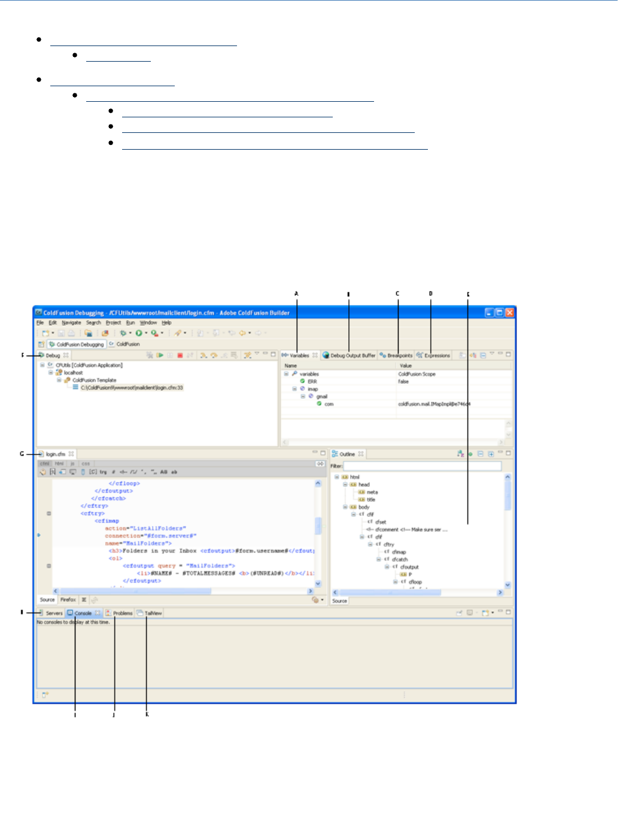Collapse the 'imap' variable node
Screen dimensions: 632x840
[294, 389]
